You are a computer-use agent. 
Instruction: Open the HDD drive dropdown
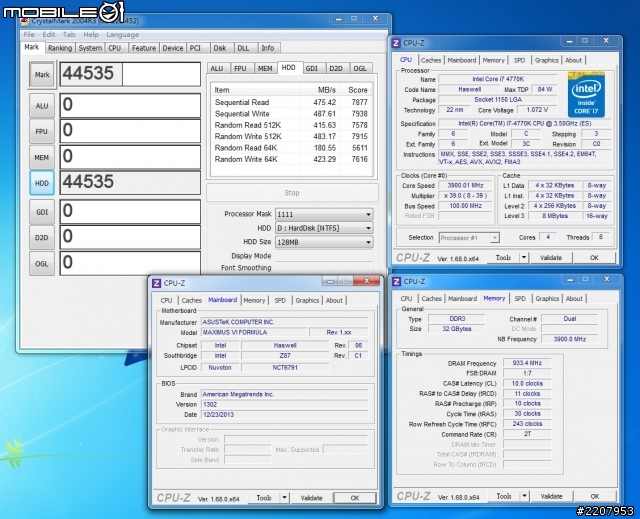[x=324, y=228]
